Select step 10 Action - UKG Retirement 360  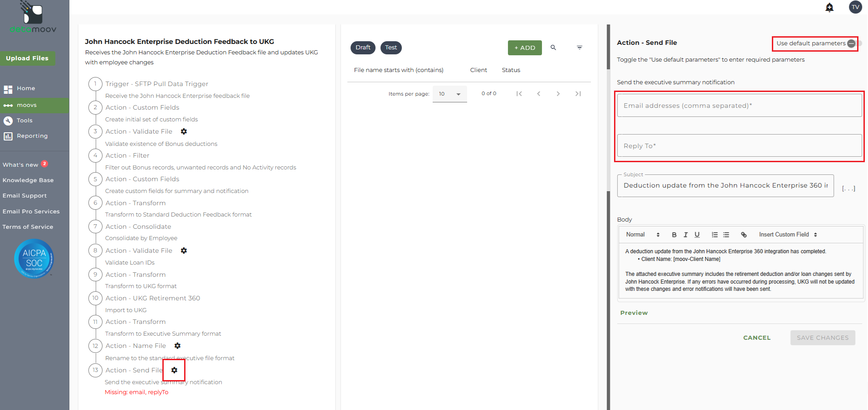tap(153, 298)
